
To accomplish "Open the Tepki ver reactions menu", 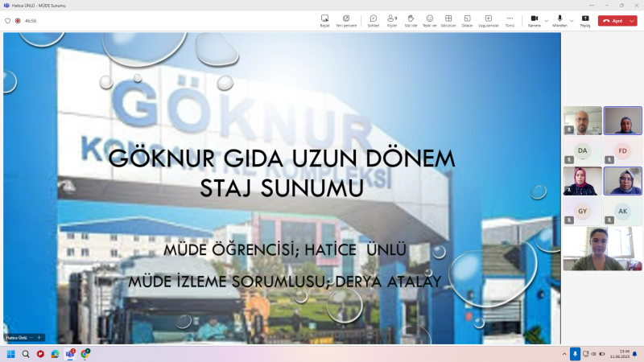I will click(430, 21).
